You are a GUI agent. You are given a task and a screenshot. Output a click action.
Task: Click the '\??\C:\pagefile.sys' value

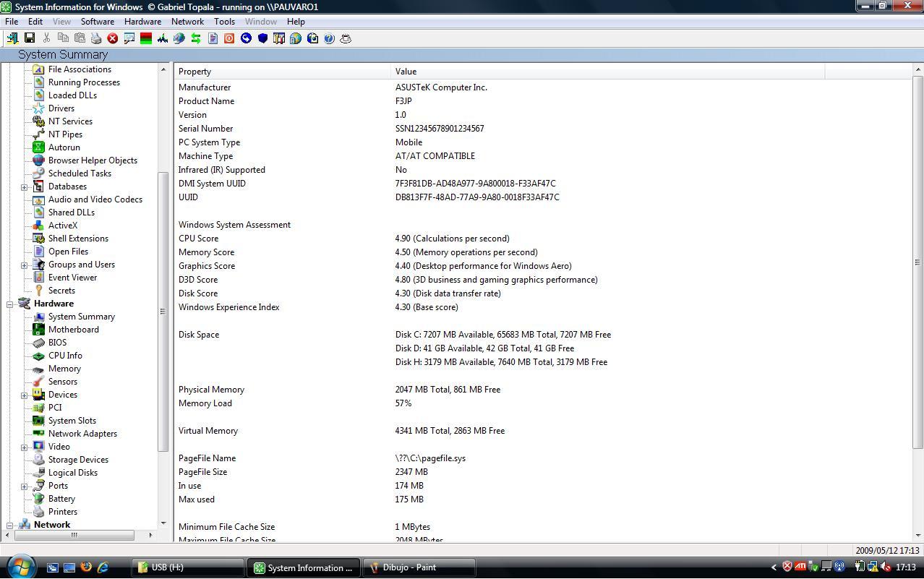(430, 458)
